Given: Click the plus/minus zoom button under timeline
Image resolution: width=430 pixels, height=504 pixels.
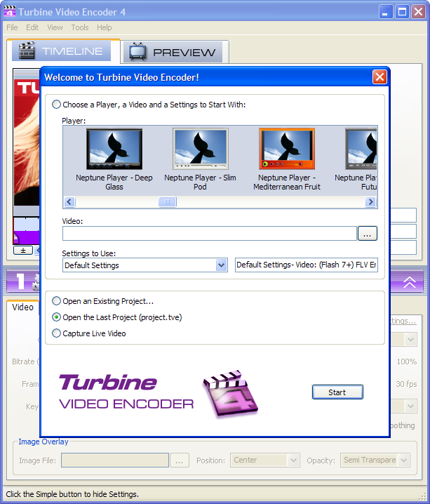Looking at the screenshot, I should tap(23, 250).
